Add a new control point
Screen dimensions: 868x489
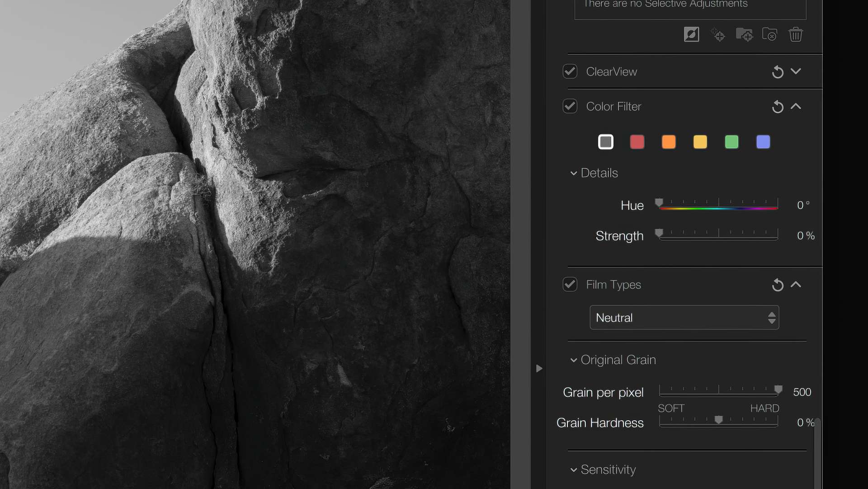point(718,34)
